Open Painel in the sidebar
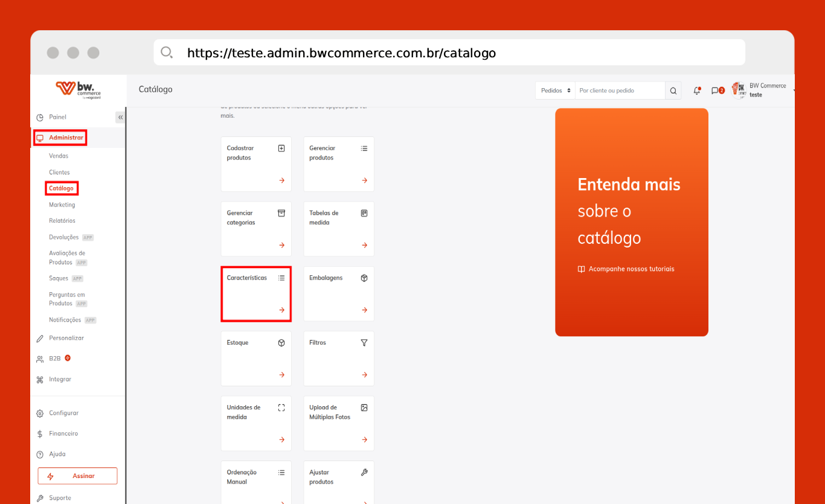The image size is (825, 504). click(58, 117)
